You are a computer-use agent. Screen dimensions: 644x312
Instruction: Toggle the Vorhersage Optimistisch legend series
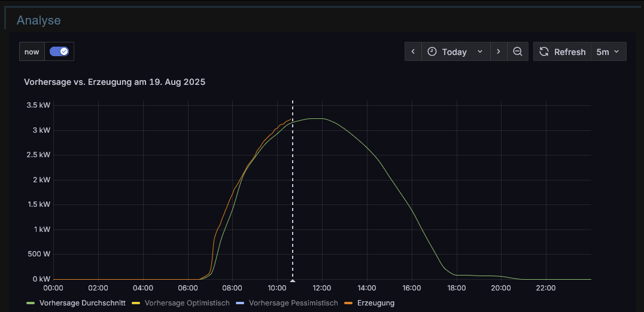pos(187,303)
